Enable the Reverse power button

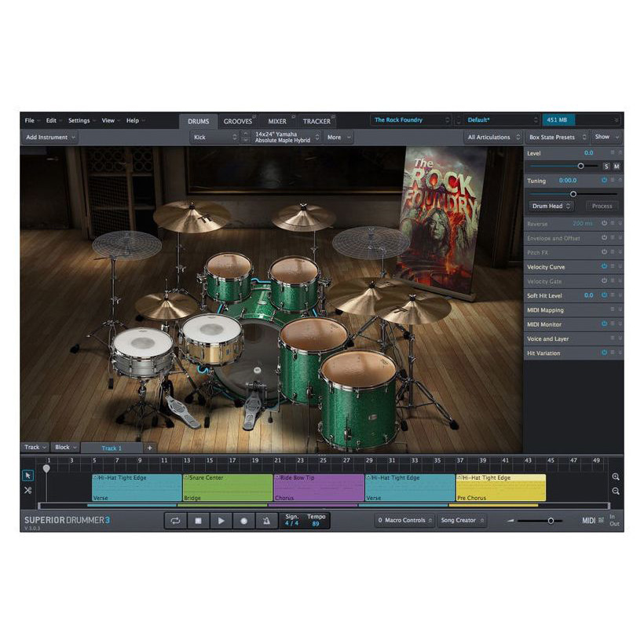point(604,223)
